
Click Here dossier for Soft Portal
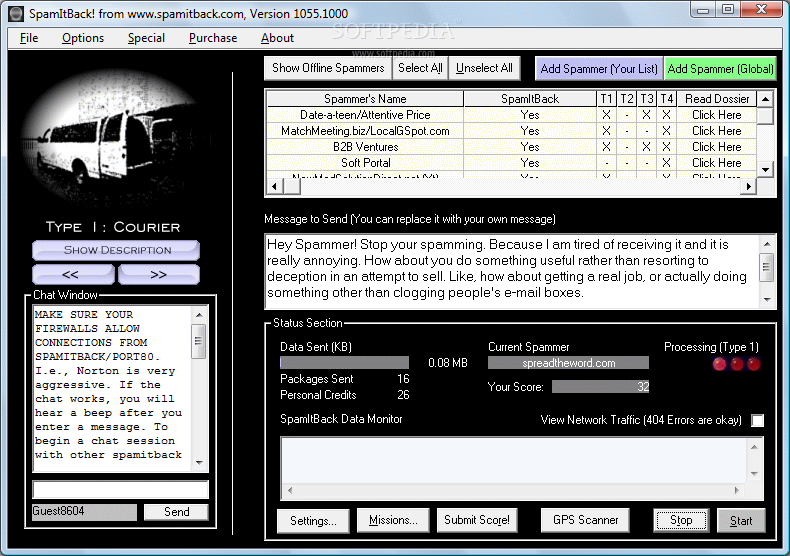pyautogui.click(x=717, y=163)
